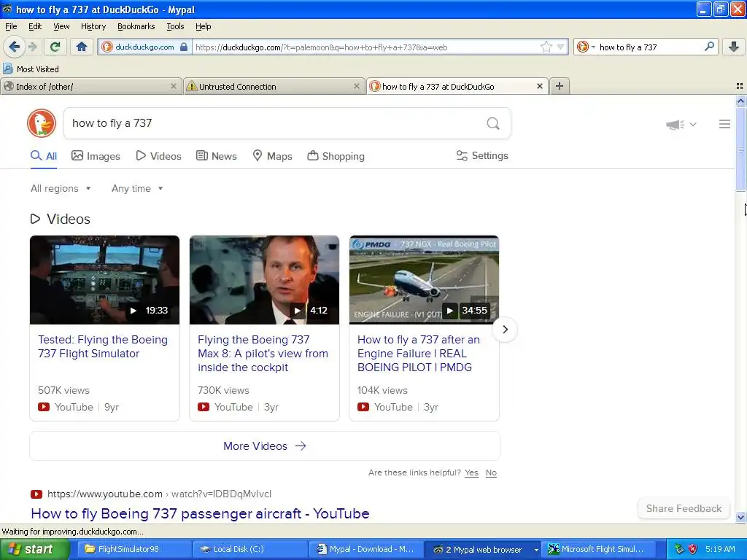Select the All results tab
The image size is (747, 560).
pyautogui.click(x=44, y=156)
